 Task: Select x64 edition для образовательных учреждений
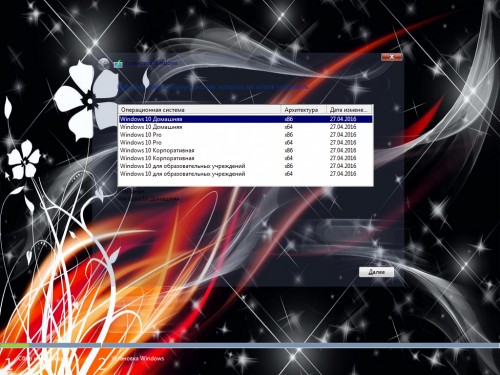[245, 174]
